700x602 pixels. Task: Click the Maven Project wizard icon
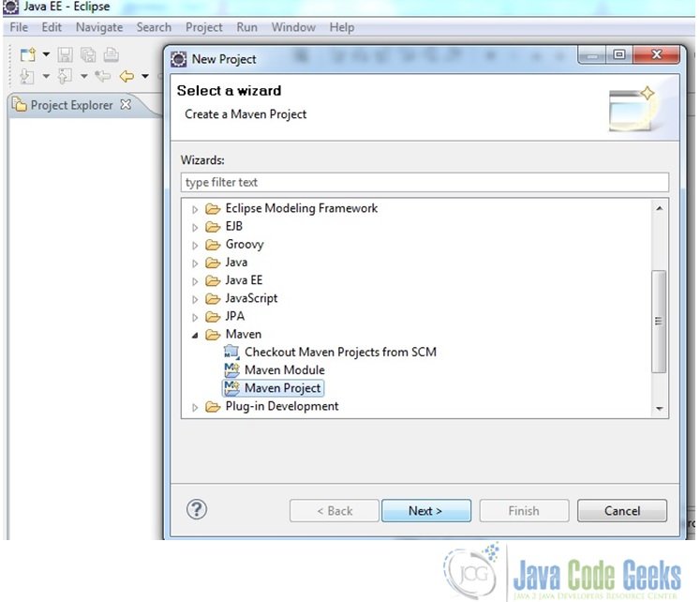click(x=231, y=387)
